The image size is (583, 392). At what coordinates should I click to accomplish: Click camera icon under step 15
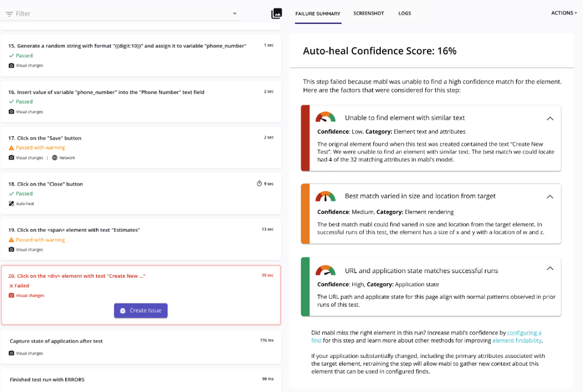[x=11, y=66]
